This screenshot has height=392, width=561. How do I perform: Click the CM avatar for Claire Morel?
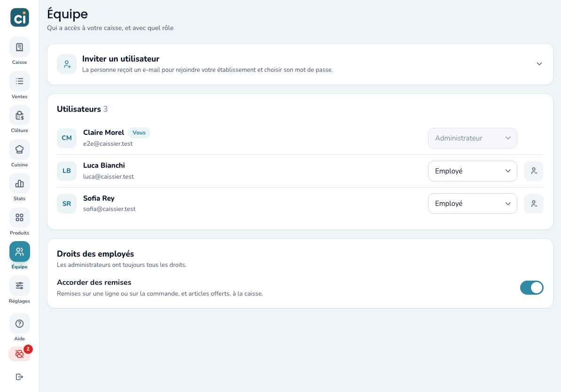pos(67,138)
